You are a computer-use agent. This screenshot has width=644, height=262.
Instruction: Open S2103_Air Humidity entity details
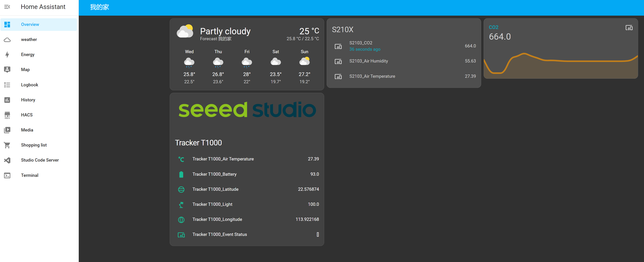[x=404, y=61]
